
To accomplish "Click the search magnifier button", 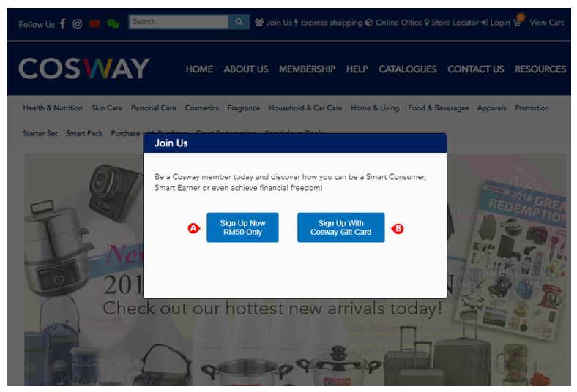I will pyautogui.click(x=239, y=22).
